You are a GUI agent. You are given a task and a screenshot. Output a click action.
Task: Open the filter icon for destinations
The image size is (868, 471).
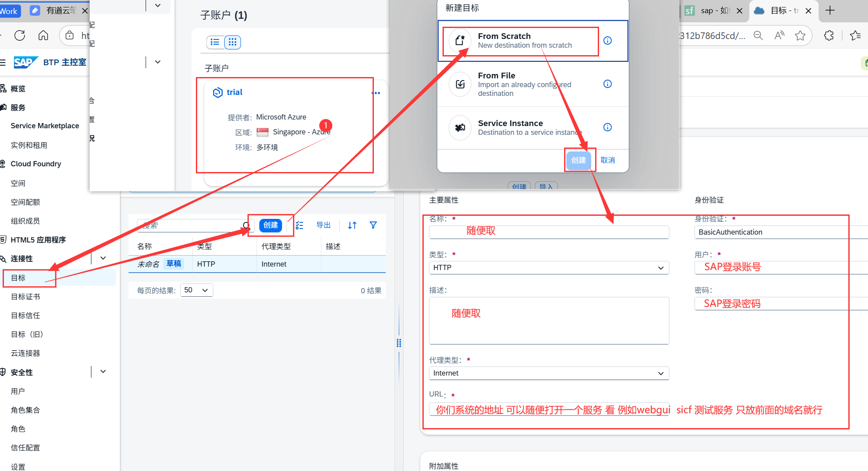click(373, 225)
